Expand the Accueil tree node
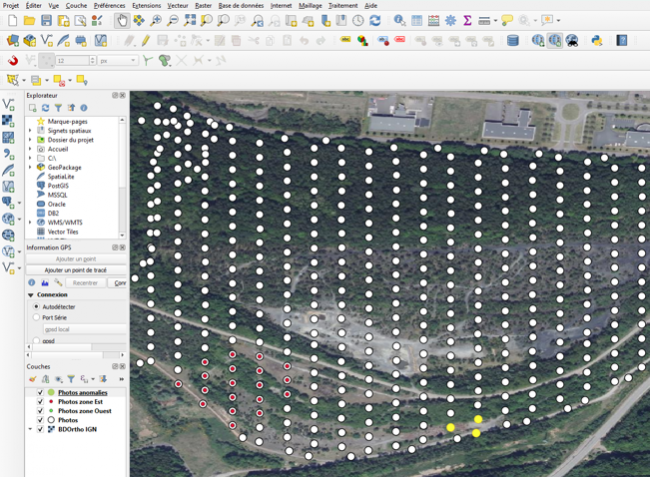 [x=30, y=149]
